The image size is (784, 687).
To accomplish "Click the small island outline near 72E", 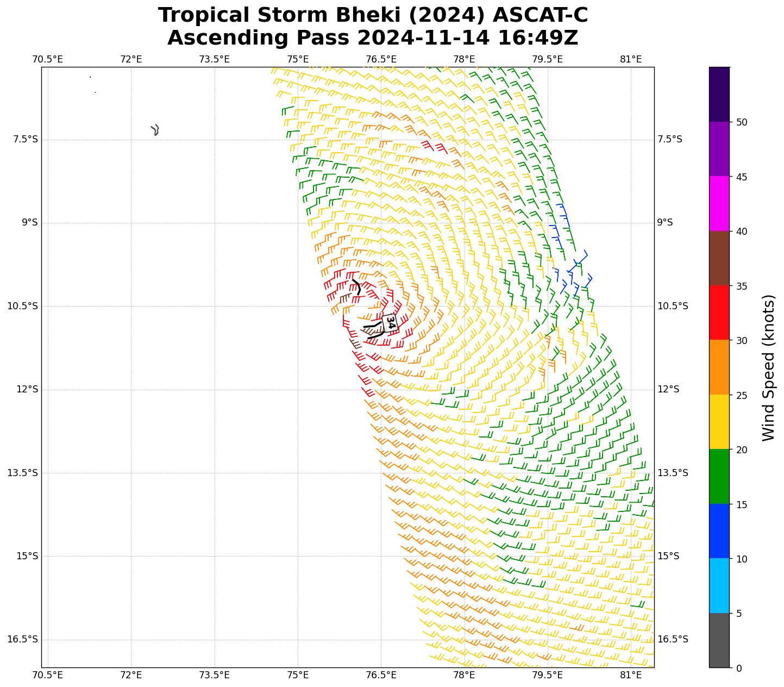I will pos(155,129).
